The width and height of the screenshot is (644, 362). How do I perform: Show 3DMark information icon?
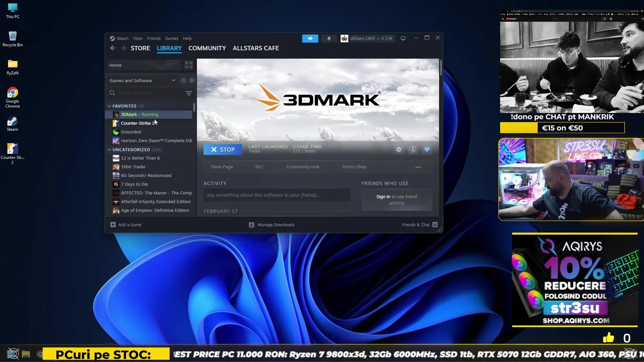pyautogui.click(x=413, y=149)
